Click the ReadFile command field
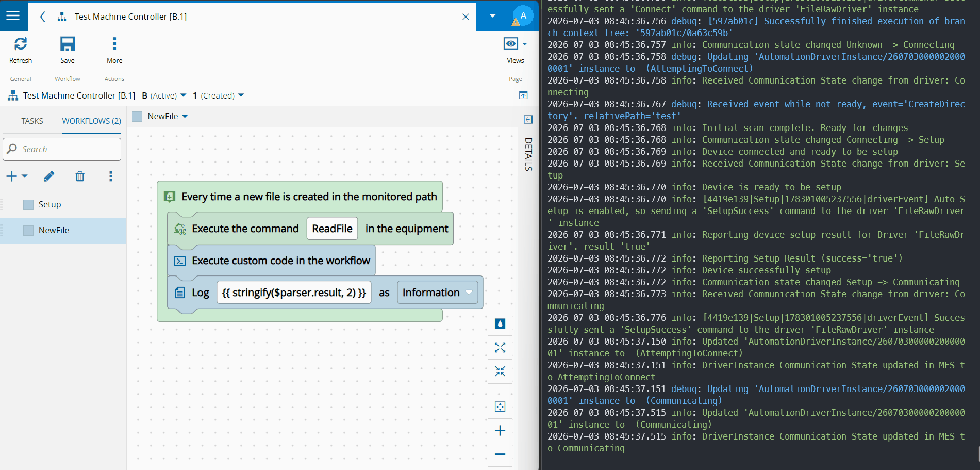980x470 pixels. click(332, 229)
